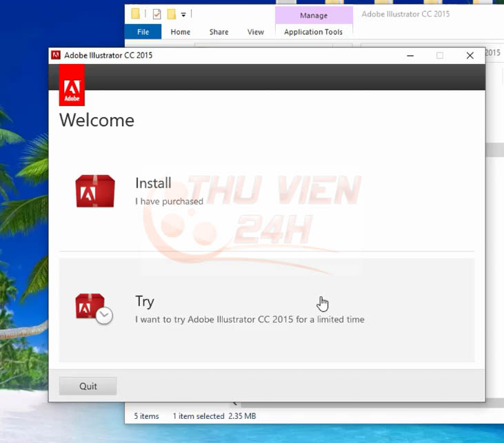The image size is (504, 443).
Task: Click the Try package icon with clock
Action: pos(94,309)
